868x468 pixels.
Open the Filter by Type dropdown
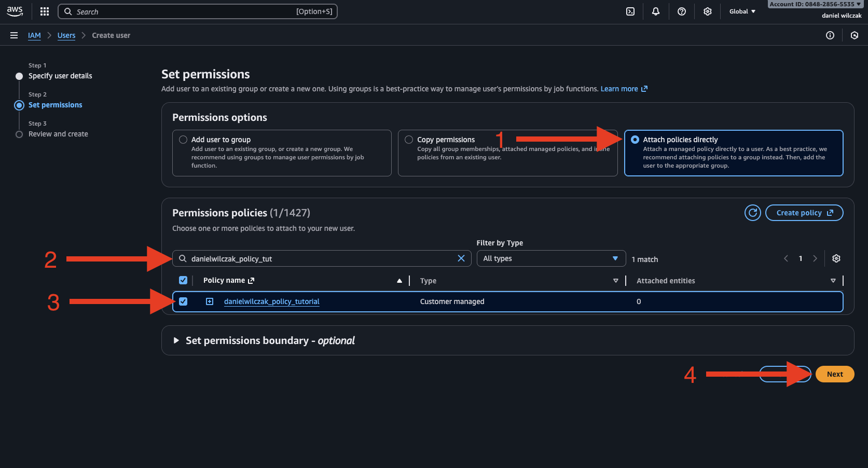pyautogui.click(x=550, y=258)
